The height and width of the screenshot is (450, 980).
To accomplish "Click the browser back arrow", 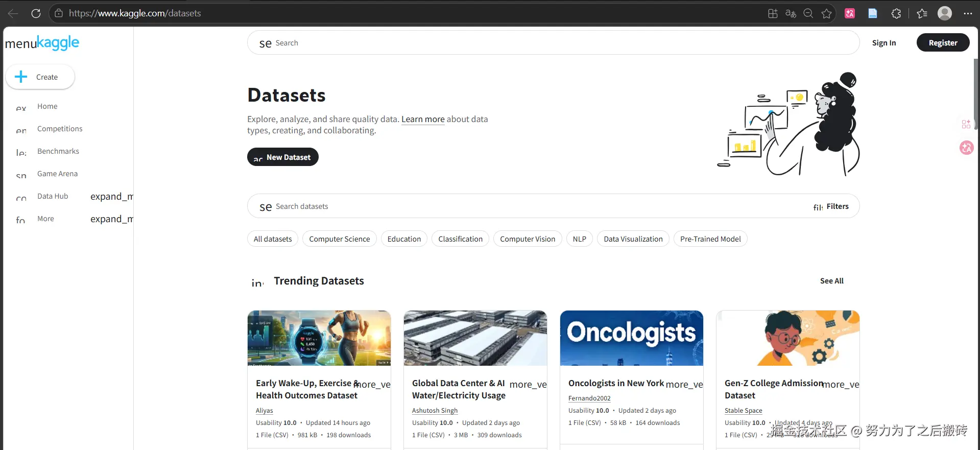I will tap(13, 13).
